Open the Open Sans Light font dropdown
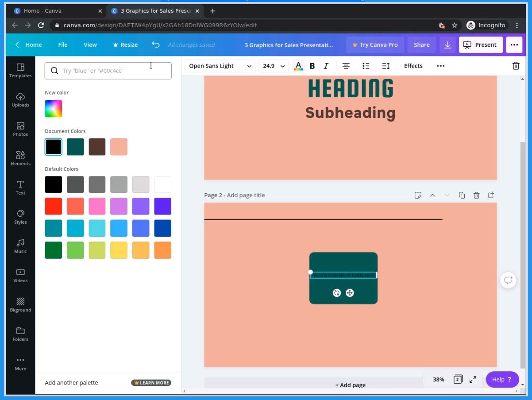The width and height of the screenshot is (532, 400). point(219,65)
